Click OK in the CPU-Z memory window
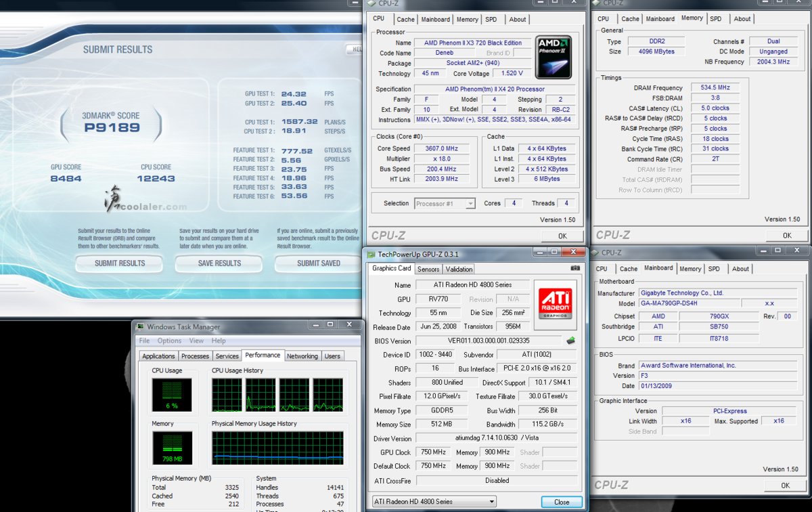 point(786,236)
